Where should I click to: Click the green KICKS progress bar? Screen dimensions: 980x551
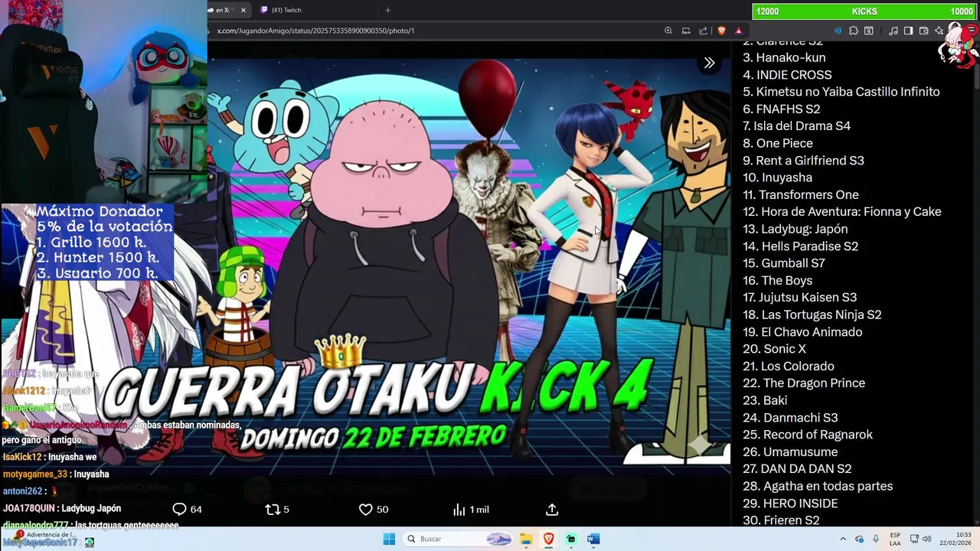point(863,11)
